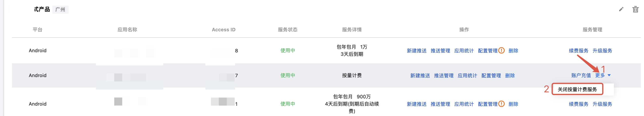Expand the 更多 dropdown arrow
Image resolution: width=644 pixels, height=116 pixels.
[x=609, y=75]
